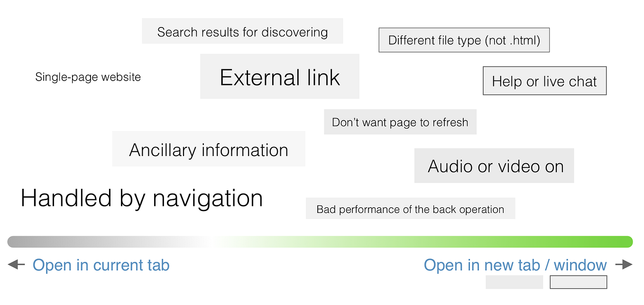
Task: Select 'Don't want page to refresh' box
Action: pyautogui.click(x=400, y=122)
